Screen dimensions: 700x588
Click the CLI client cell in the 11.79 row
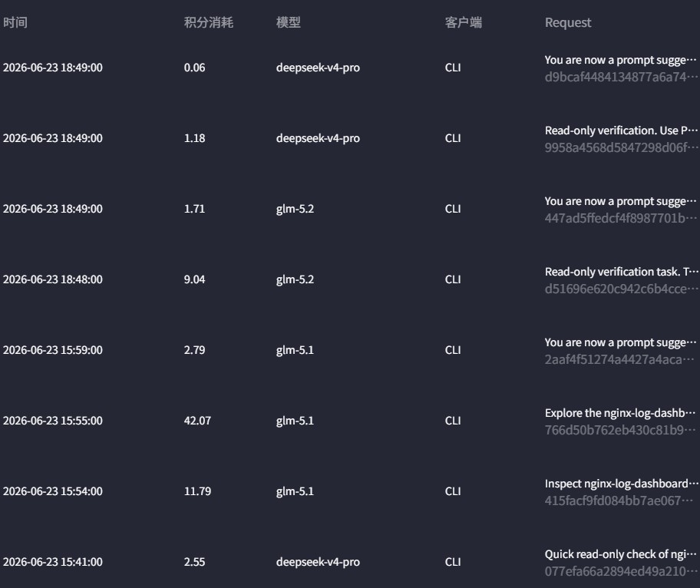click(x=453, y=491)
